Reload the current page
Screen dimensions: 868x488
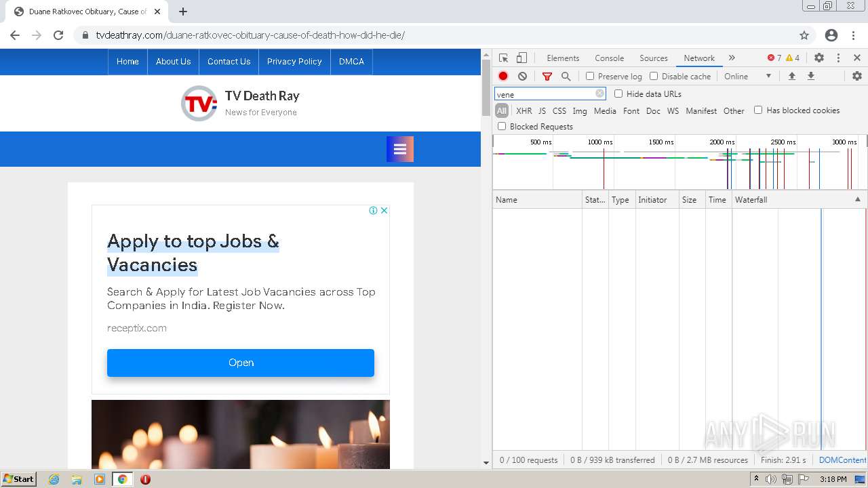tap(58, 35)
